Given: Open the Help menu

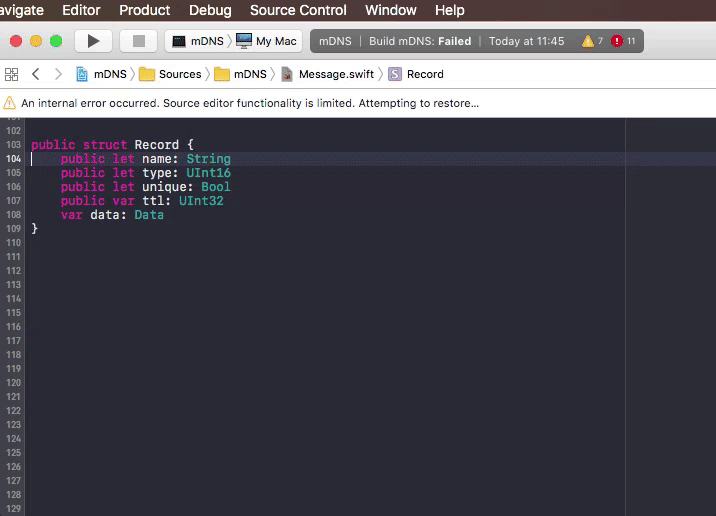Looking at the screenshot, I should [x=450, y=10].
